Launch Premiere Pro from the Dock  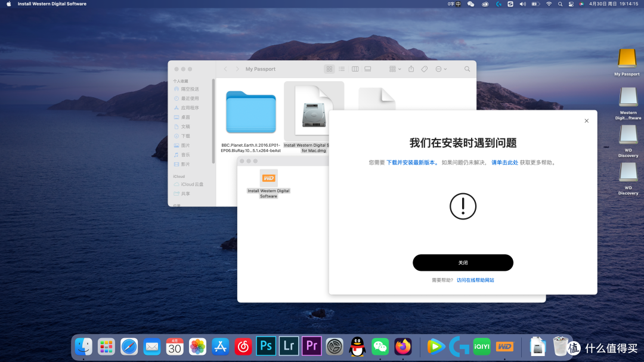point(312,346)
